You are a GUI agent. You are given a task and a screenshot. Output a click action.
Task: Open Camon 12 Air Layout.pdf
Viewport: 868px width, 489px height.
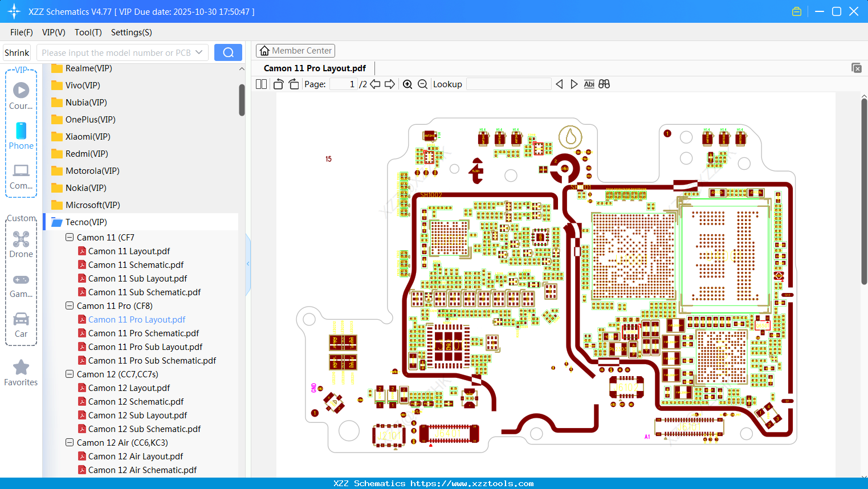coord(136,457)
